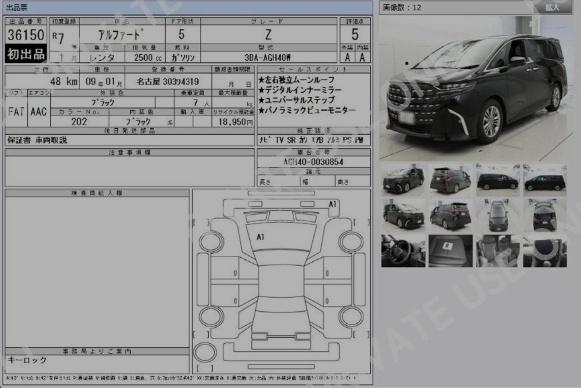View the open tailgate rear thumbnail
Screen dimensions: 581x388
(545, 215)
